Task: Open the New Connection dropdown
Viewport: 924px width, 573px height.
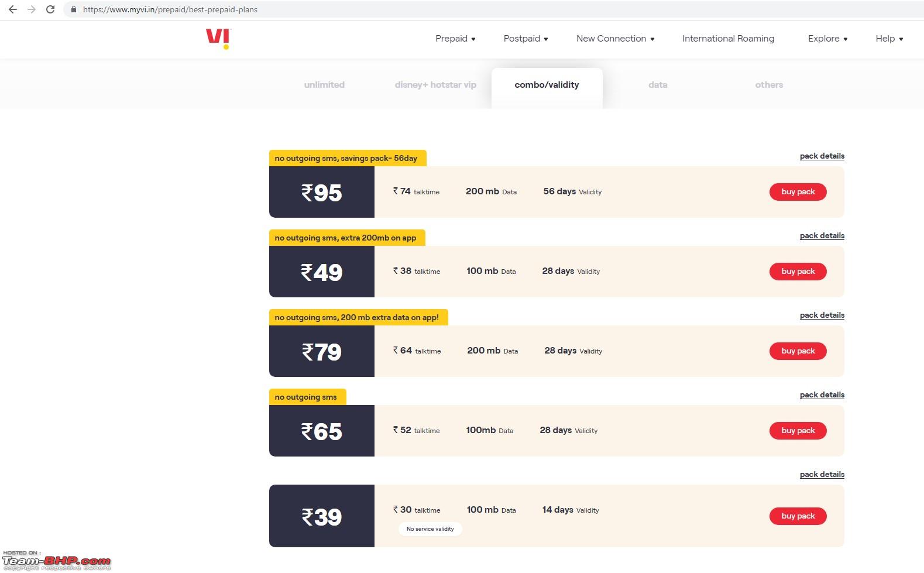Action: coord(615,39)
